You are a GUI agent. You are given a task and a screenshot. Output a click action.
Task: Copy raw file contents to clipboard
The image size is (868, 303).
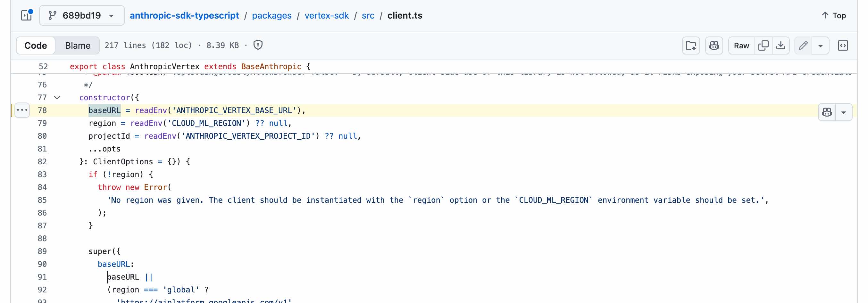click(x=763, y=45)
